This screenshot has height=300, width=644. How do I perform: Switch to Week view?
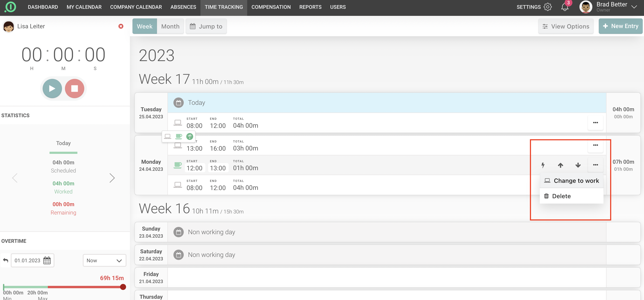[144, 26]
